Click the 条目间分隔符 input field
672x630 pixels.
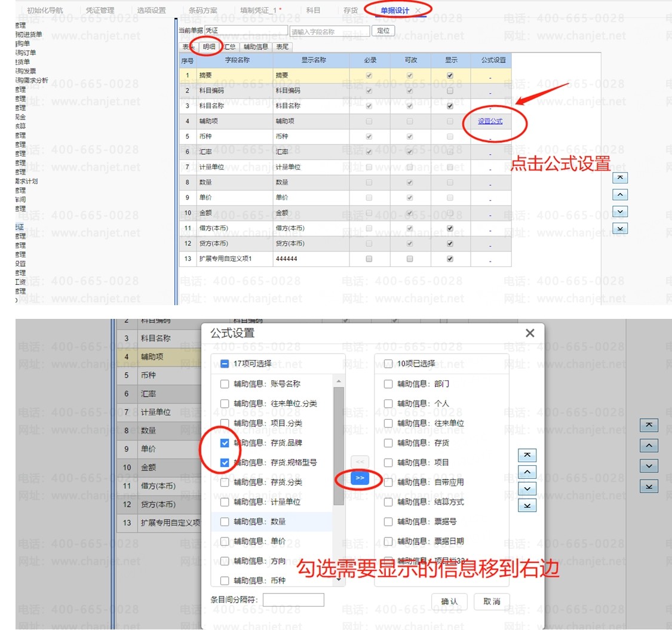point(293,600)
